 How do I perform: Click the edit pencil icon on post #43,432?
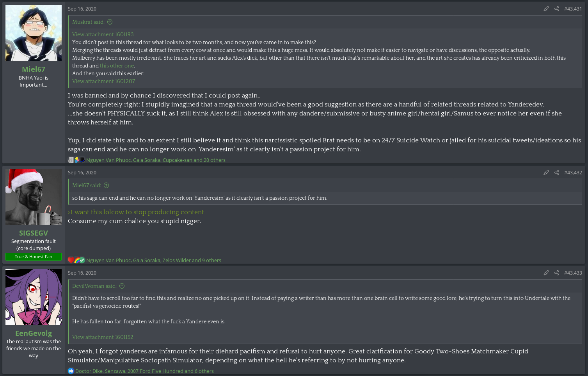(546, 172)
